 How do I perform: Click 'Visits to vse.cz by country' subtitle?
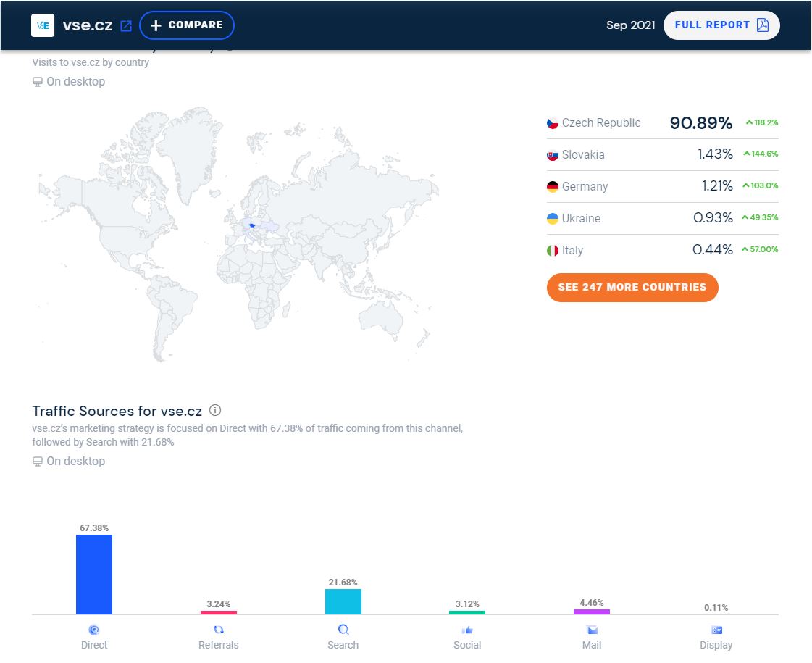[91, 62]
